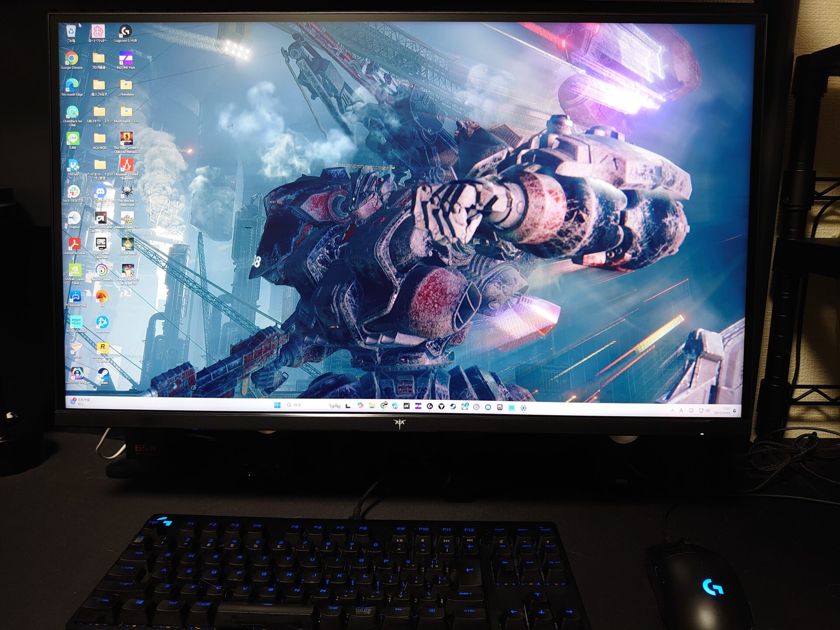Open Edge from the taskbar
Image resolution: width=840 pixels, height=630 pixels.
pyautogui.click(x=395, y=406)
